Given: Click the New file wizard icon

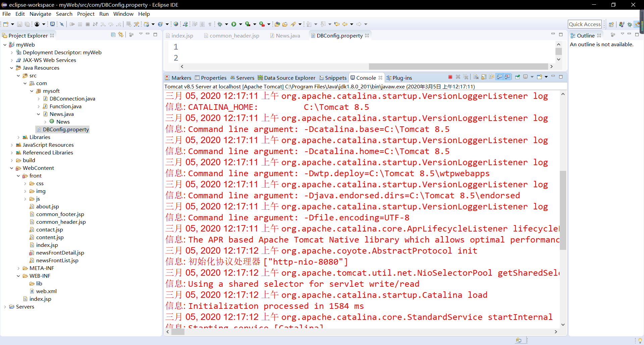Looking at the screenshot, I should pyautogui.click(x=6, y=24).
